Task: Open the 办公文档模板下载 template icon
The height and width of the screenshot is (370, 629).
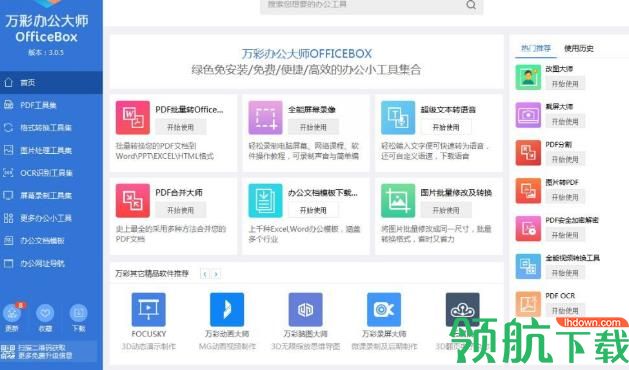Action: (x=265, y=200)
